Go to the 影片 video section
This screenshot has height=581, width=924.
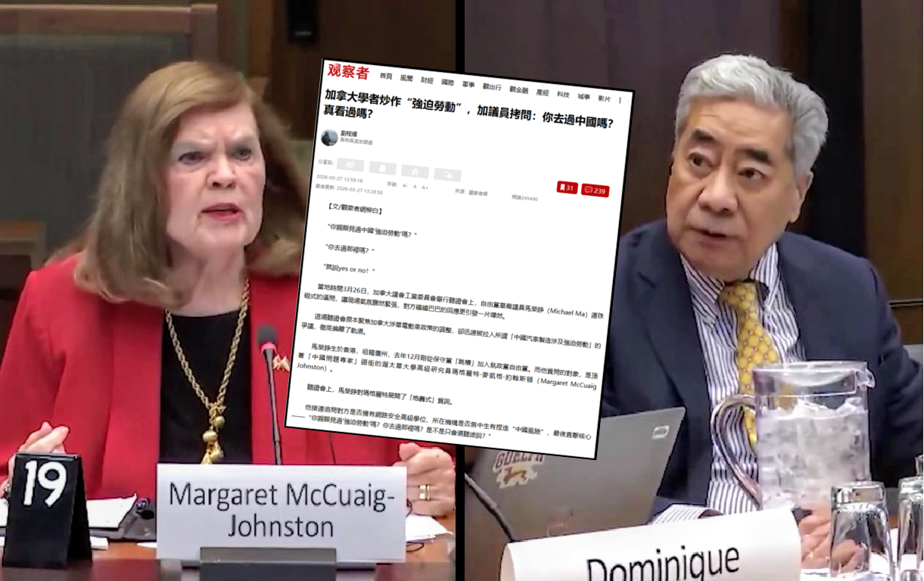pos(604,98)
